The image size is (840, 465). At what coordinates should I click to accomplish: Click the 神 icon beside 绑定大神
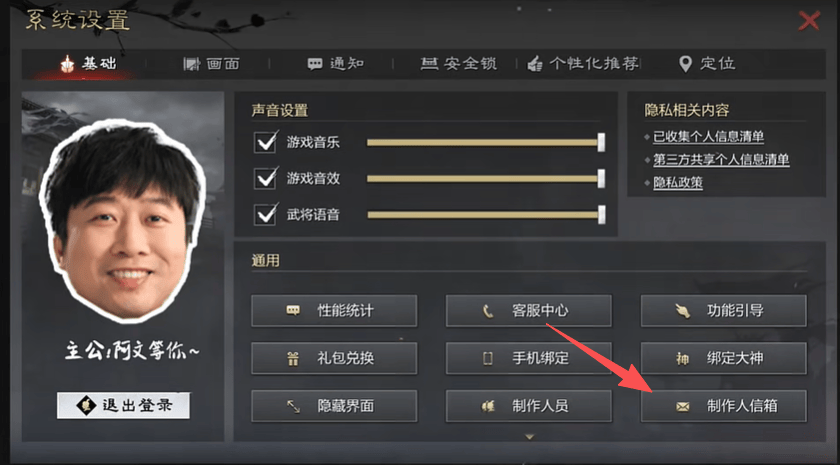[682, 358]
